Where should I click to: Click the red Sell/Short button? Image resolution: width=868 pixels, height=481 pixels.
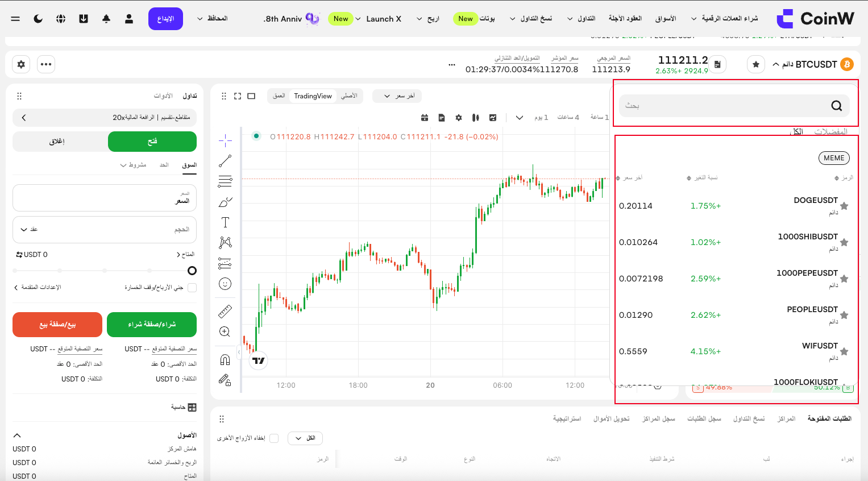click(57, 325)
